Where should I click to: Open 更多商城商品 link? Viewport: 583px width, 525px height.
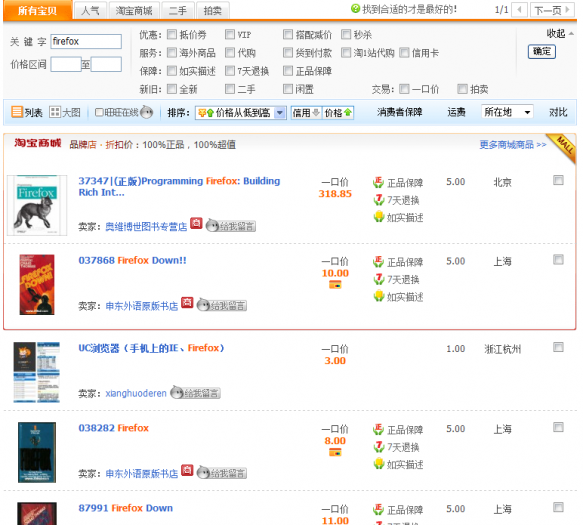click(513, 144)
